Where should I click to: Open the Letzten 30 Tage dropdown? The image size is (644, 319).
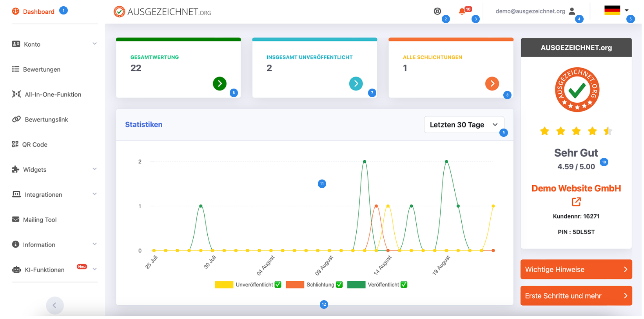click(464, 125)
